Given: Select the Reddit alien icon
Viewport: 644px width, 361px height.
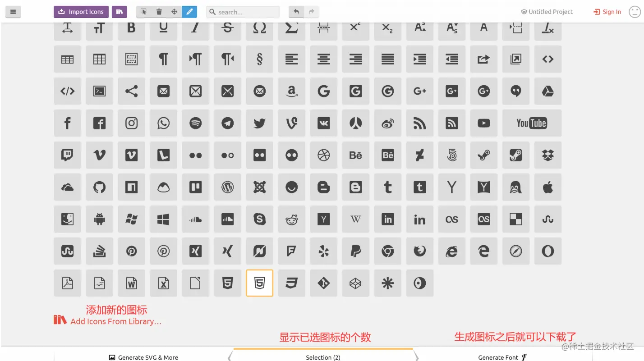Looking at the screenshot, I should coord(292,219).
